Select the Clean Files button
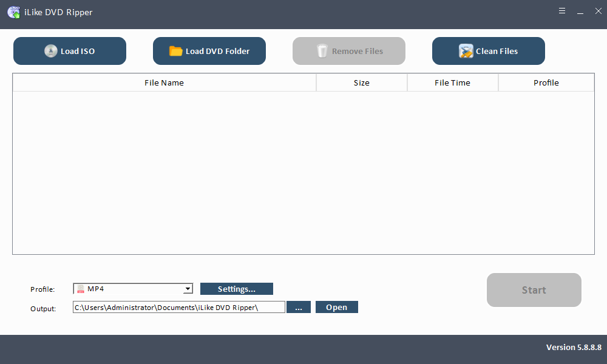The height and width of the screenshot is (364, 607). pos(489,51)
